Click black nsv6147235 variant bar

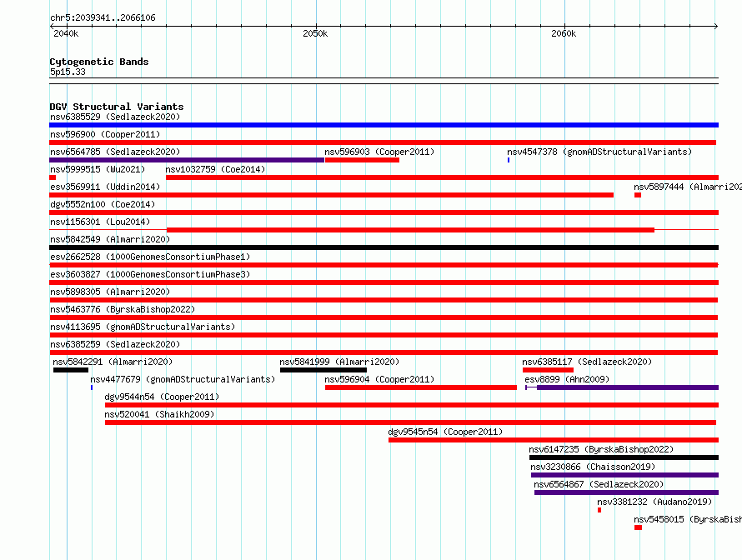pos(624,457)
